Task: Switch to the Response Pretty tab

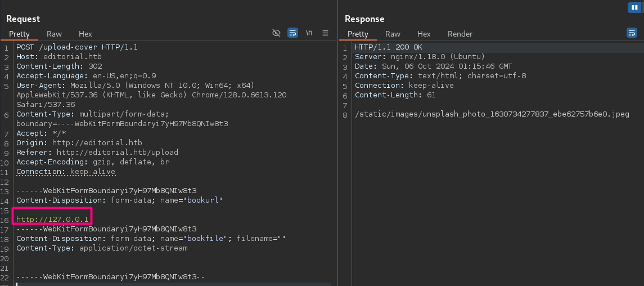Action: click(x=358, y=34)
